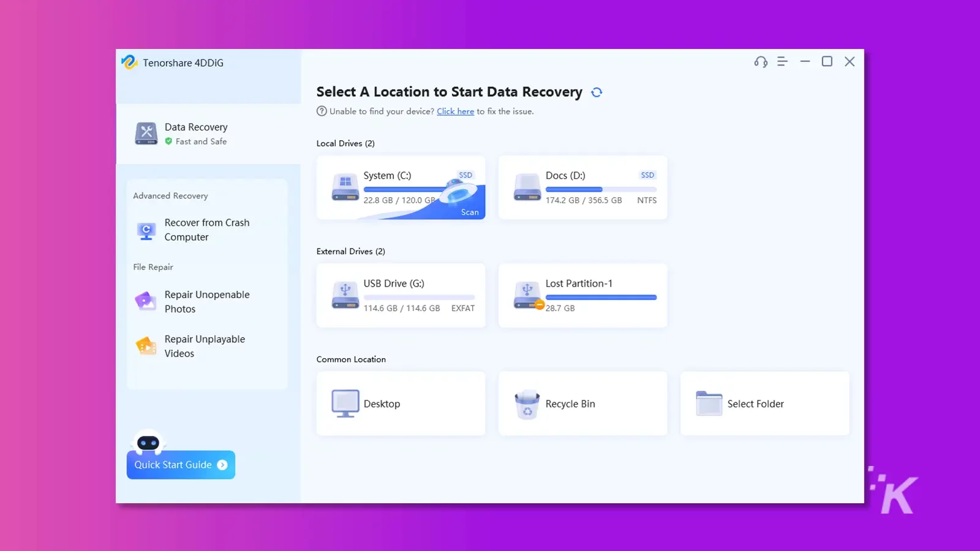Image resolution: width=980 pixels, height=551 pixels.
Task: Click the Docs (D:) drive icon
Action: click(527, 187)
